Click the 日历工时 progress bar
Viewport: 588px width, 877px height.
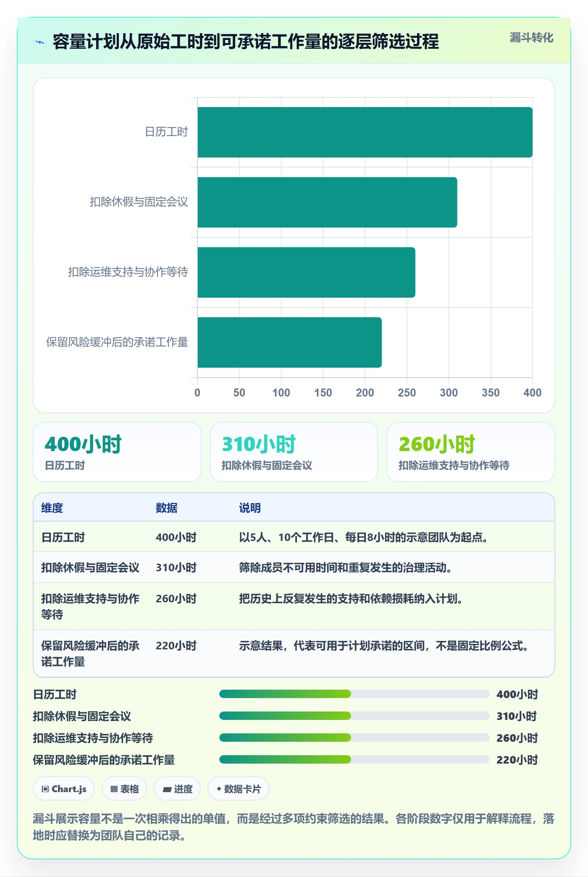(354, 694)
